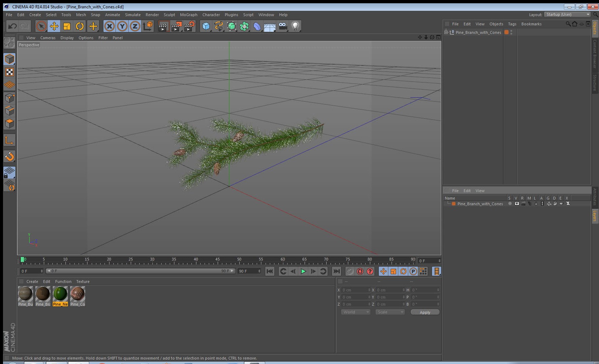Switch to Polygons mode
599x364 pixels.
coord(9,124)
